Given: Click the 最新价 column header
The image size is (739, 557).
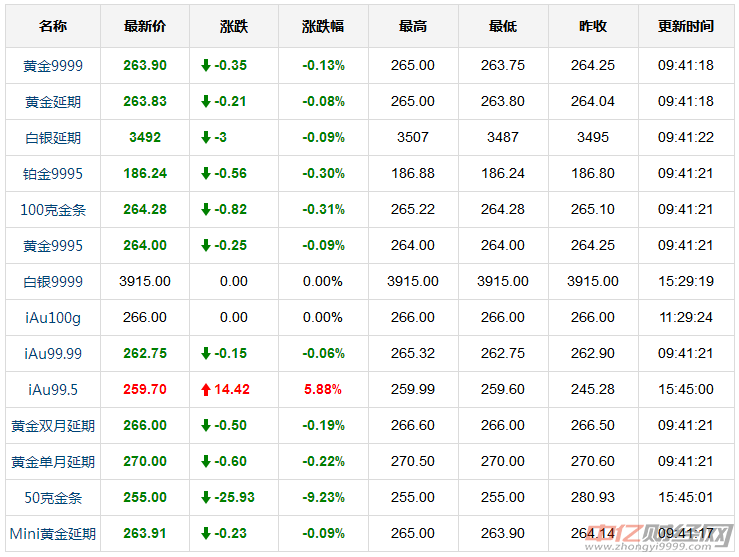Looking at the screenshot, I should [x=145, y=27].
